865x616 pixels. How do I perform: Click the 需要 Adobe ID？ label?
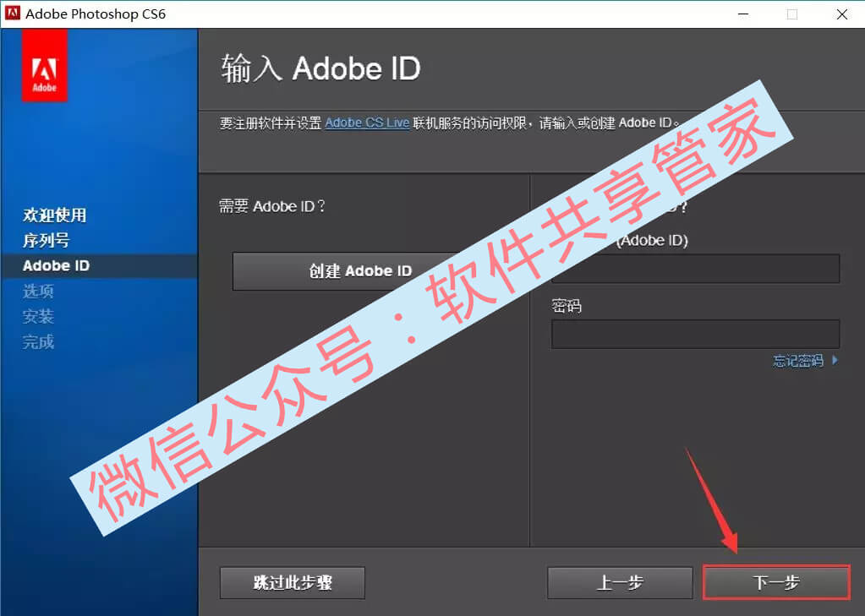pos(272,206)
